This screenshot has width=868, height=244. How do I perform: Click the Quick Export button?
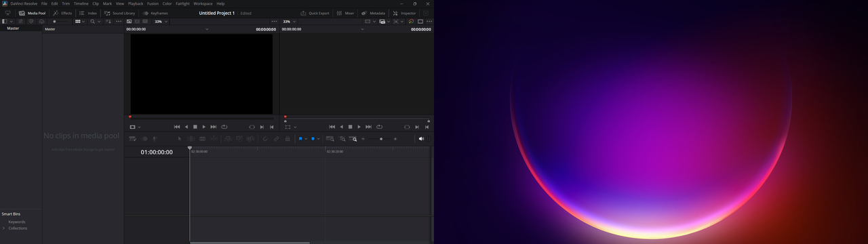(315, 13)
